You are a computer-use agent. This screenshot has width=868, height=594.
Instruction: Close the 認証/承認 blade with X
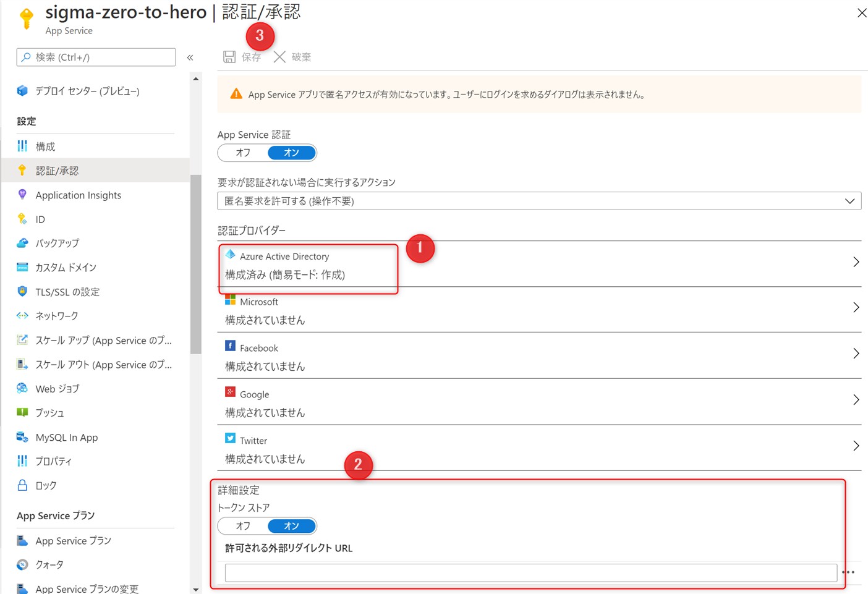click(862, 12)
